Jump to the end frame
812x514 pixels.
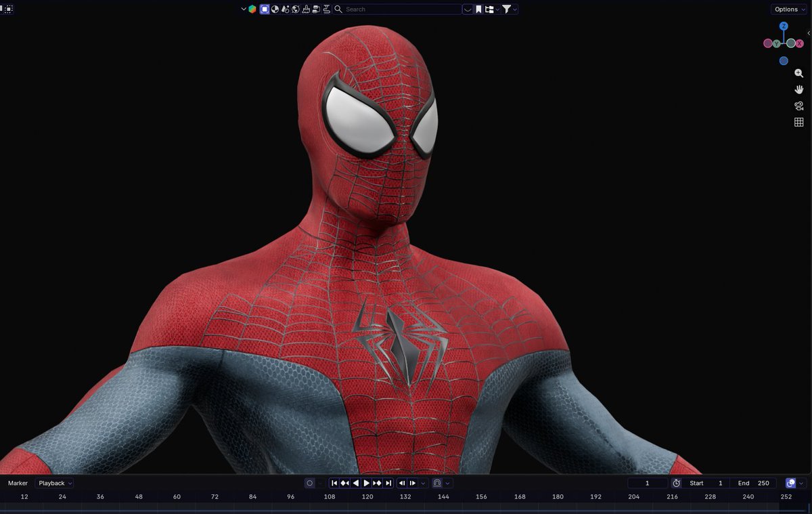point(388,483)
